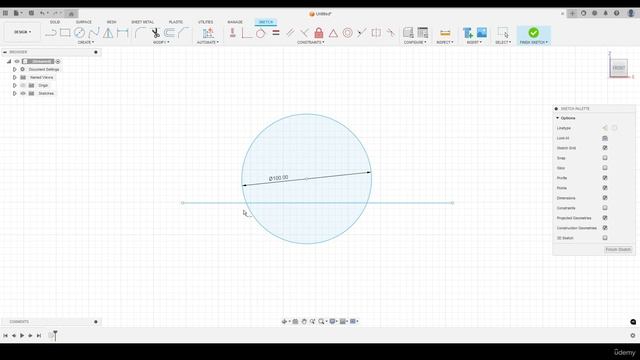Enable the Constraints checkbox
Image resolution: width=640 pixels, height=360 pixels.
[x=605, y=208]
